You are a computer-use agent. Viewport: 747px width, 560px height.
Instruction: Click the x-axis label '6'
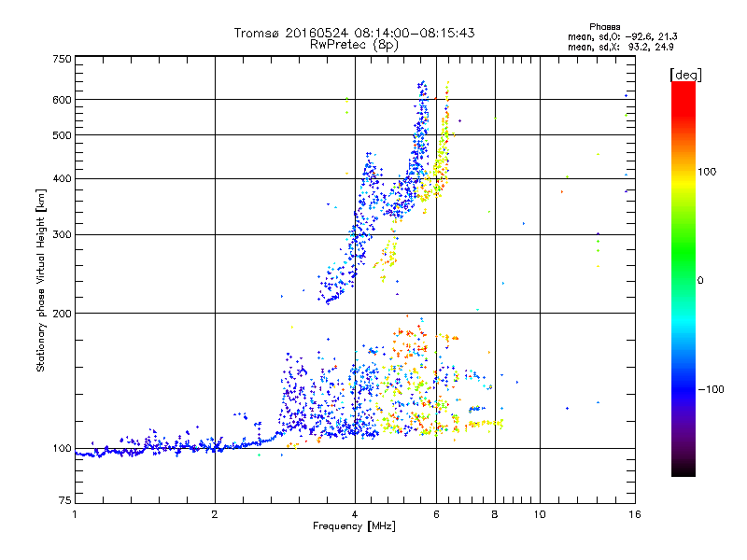436,514
